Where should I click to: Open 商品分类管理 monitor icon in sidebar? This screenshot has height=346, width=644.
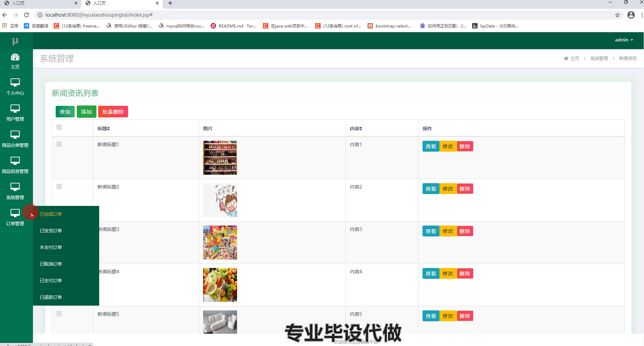[x=15, y=135]
